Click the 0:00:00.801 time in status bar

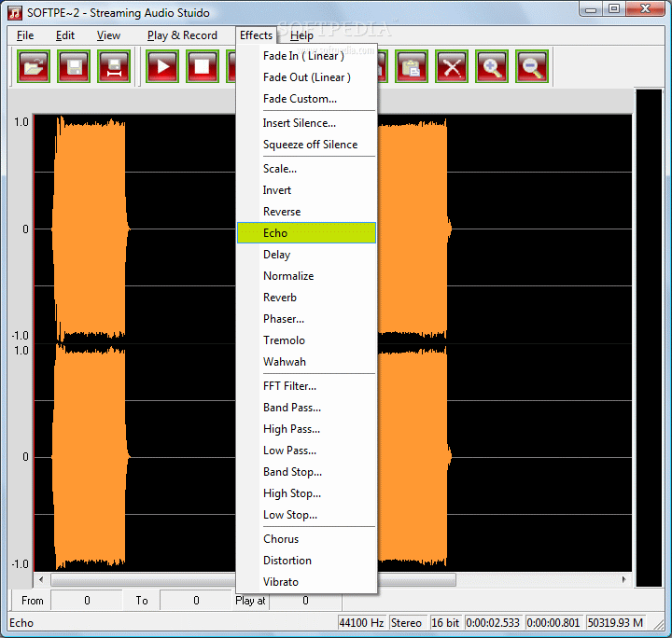point(553,622)
